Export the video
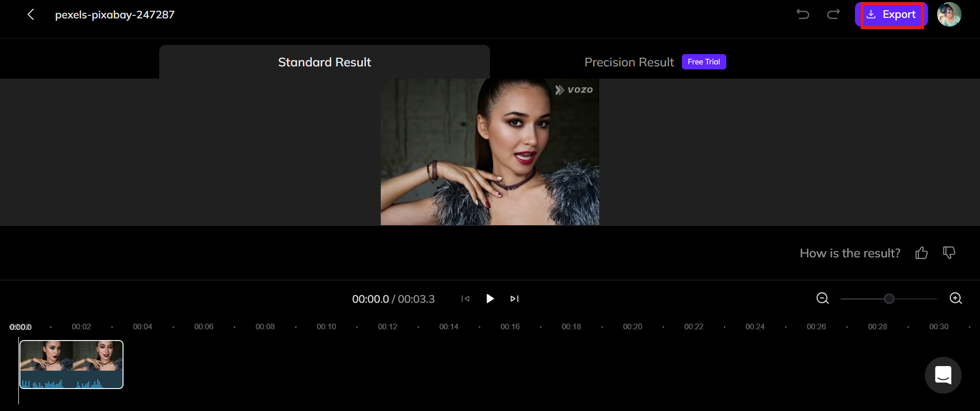Screen dimensions: 980x411 coord(891,15)
